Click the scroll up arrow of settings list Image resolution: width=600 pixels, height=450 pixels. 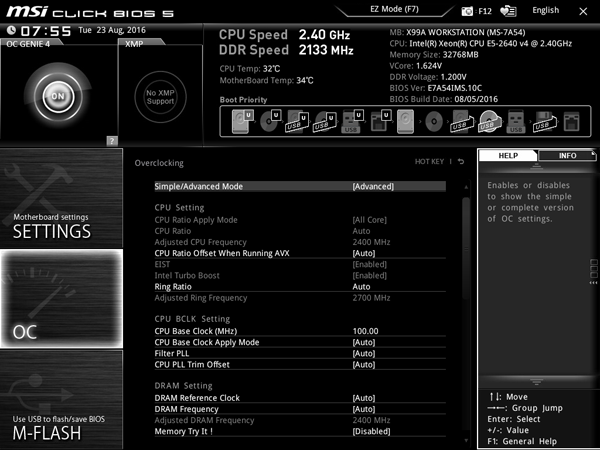466,187
